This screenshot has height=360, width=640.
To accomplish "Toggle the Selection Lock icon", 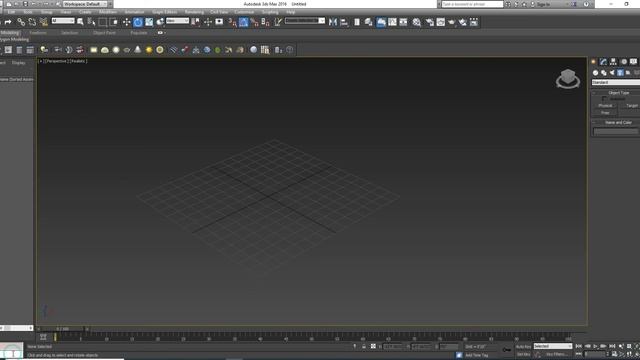I will 364,346.
